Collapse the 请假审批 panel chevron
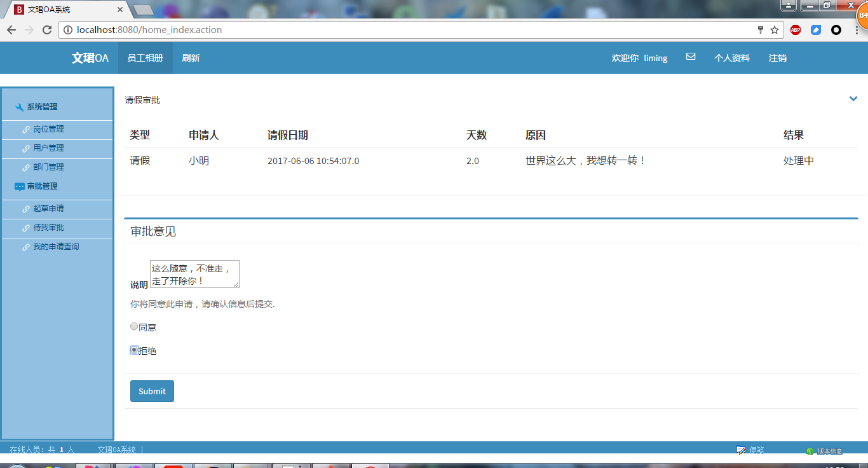This screenshot has height=468, width=868. coord(853,99)
